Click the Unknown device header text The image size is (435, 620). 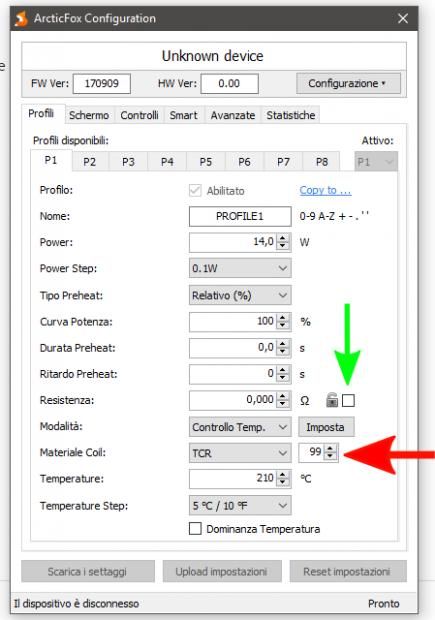coord(213,56)
